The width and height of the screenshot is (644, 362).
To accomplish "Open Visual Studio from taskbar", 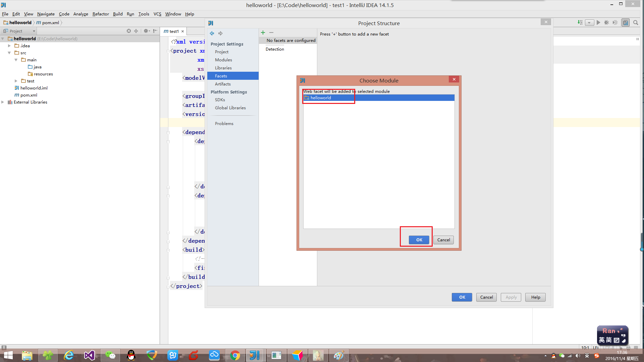I will (90, 355).
